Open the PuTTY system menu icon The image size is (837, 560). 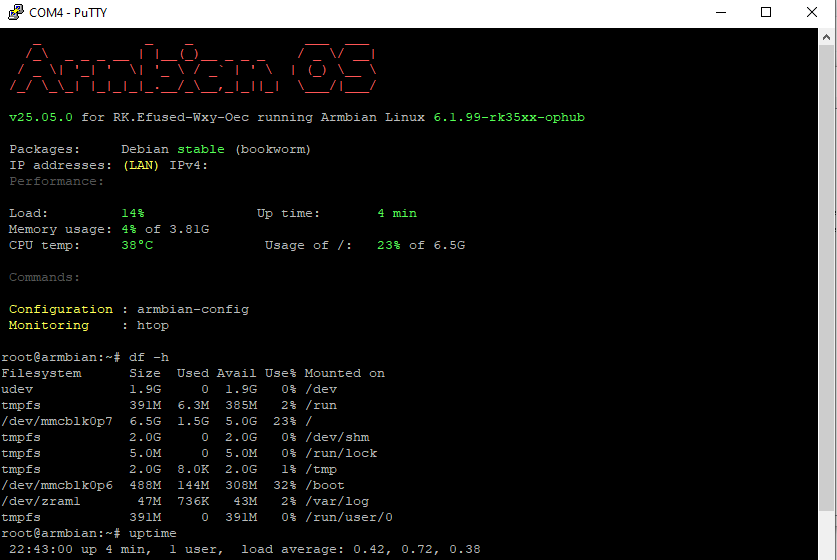[x=14, y=13]
